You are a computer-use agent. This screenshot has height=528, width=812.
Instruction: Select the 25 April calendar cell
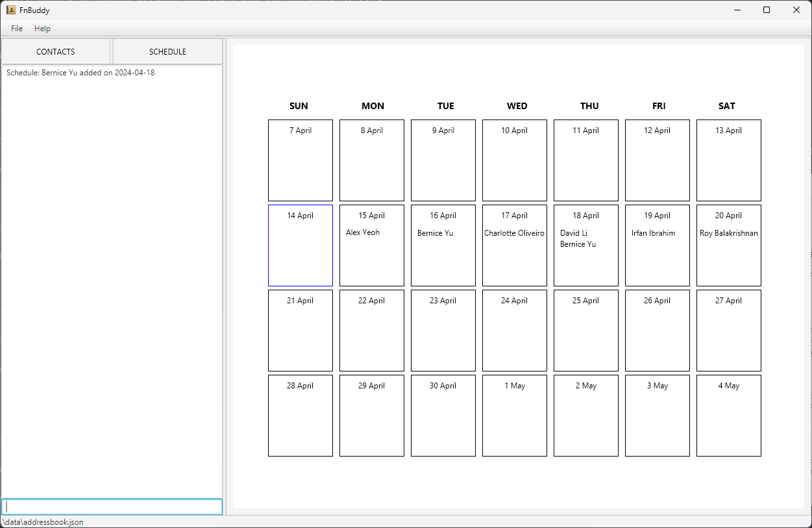(586, 331)
